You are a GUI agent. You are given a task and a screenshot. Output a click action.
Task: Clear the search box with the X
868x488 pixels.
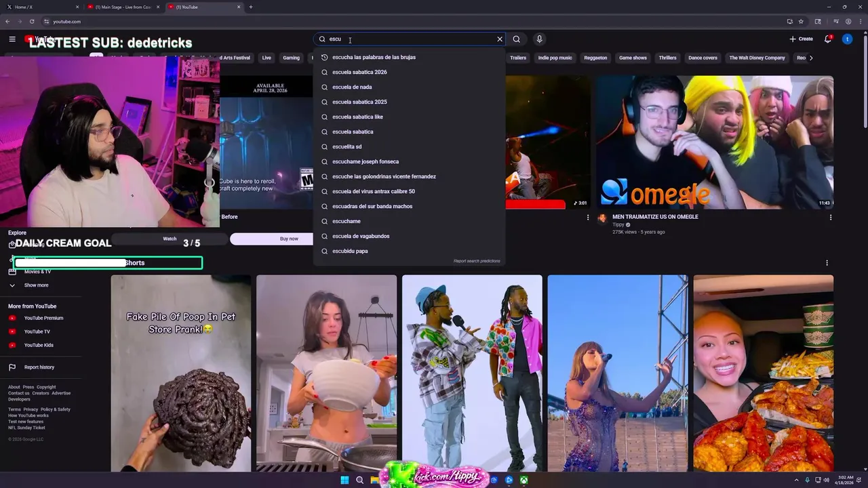click(x=500, y=39)
